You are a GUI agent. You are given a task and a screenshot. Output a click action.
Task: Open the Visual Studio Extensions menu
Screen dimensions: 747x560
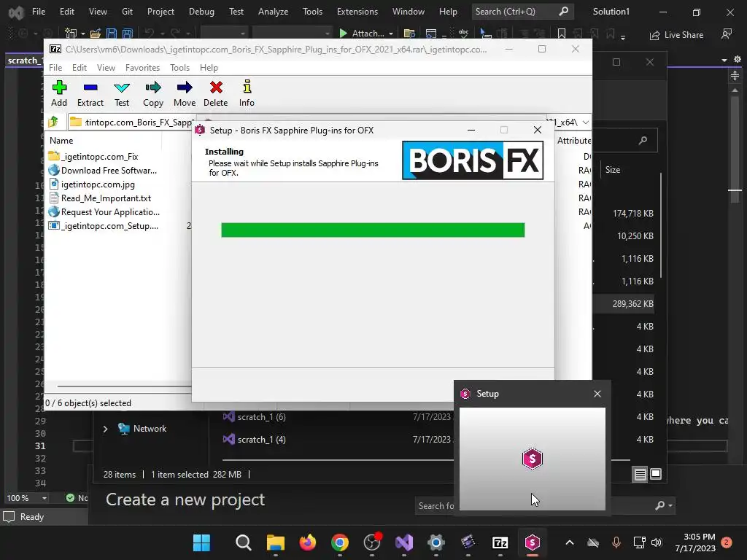357,12
